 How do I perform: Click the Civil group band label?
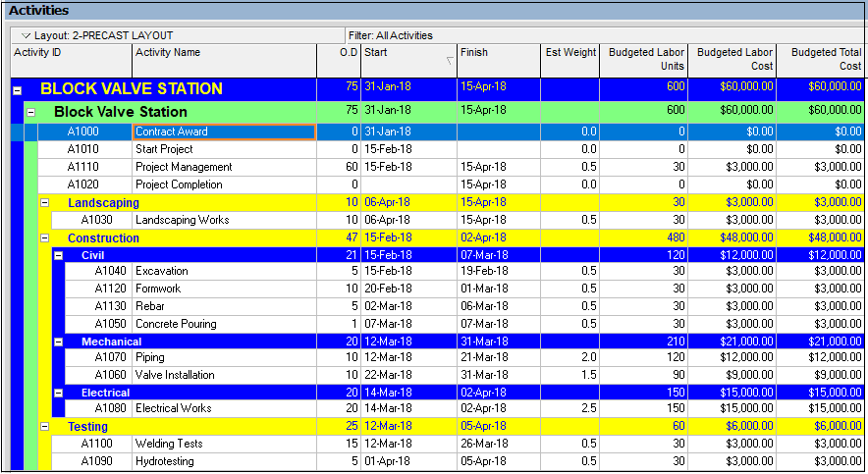92,255
